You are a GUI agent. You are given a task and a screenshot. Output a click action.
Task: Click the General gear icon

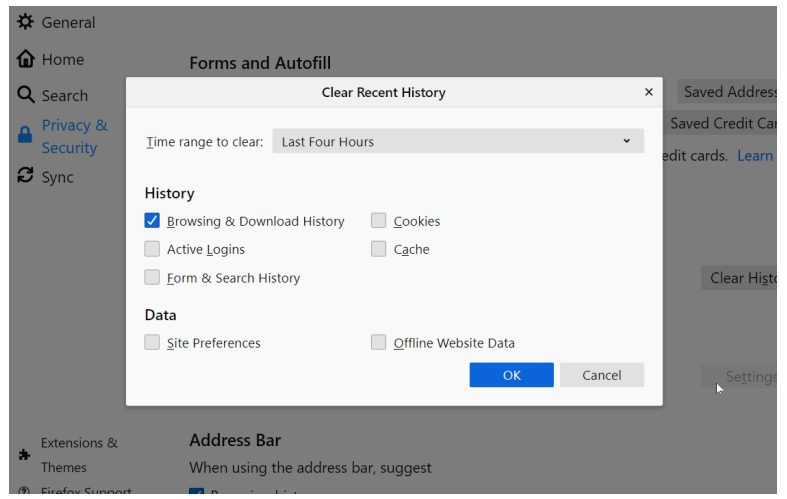(25, 22)
